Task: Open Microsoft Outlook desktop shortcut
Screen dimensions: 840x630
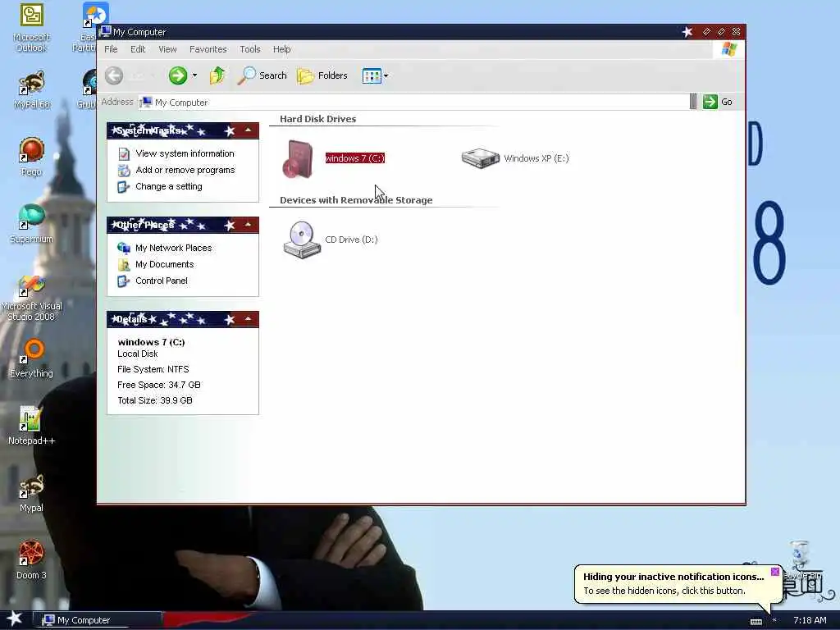Action: (x=31, y=27)
